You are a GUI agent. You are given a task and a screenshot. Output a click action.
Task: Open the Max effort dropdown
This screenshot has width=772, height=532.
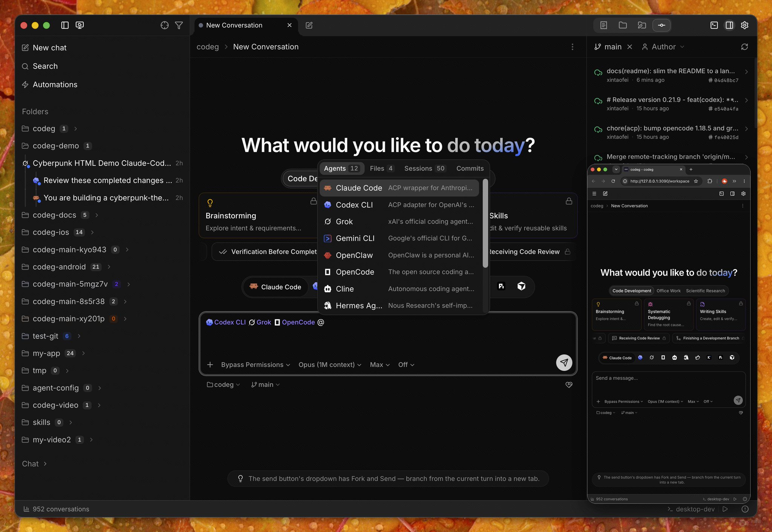pyautogui.click(x=380, y=365)
